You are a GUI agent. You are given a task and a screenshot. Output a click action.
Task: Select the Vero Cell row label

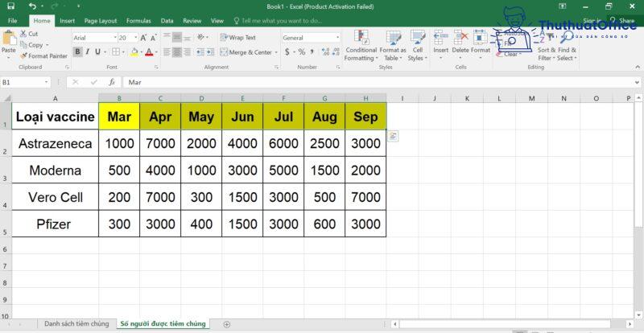[55, 197]
